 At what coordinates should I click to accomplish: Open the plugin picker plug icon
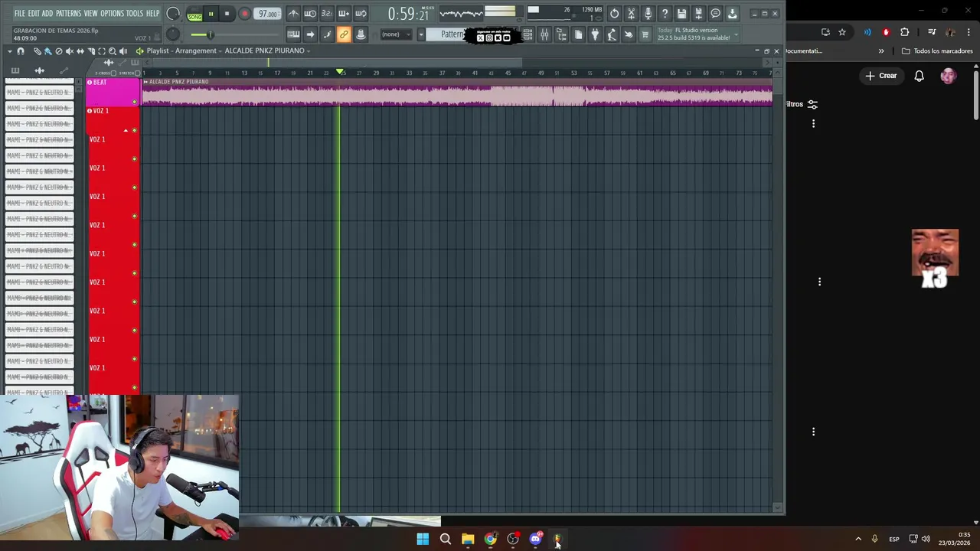[x=595, y=34]
